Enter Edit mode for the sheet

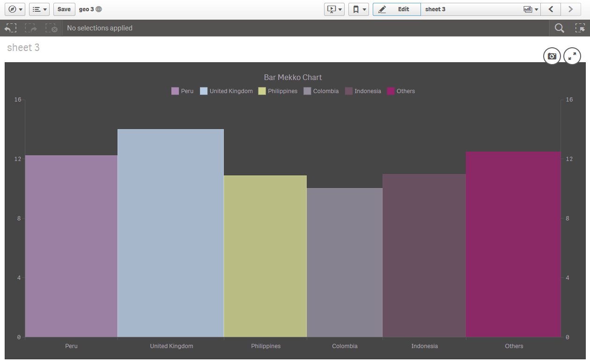(x=397, y=9)
